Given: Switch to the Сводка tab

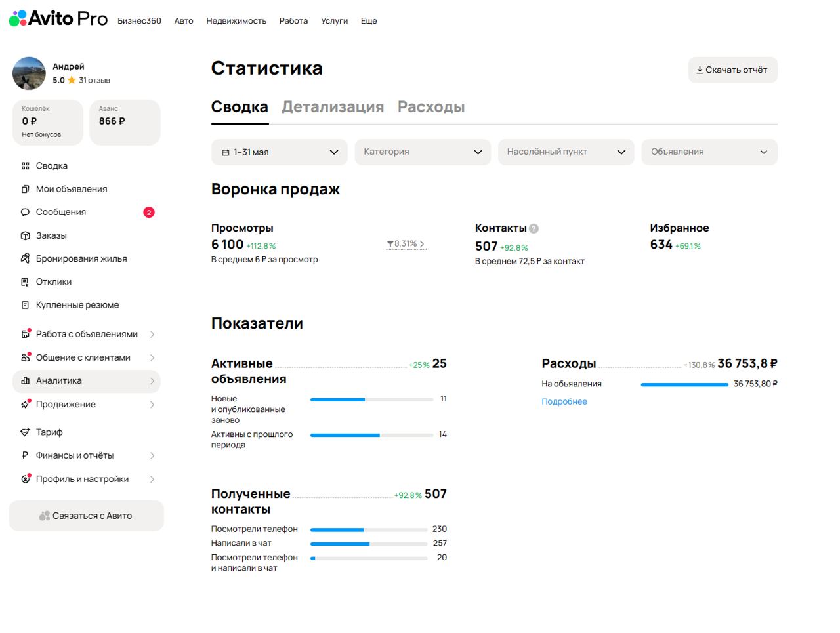Looking at the screenshot, I should click(240, 107).
